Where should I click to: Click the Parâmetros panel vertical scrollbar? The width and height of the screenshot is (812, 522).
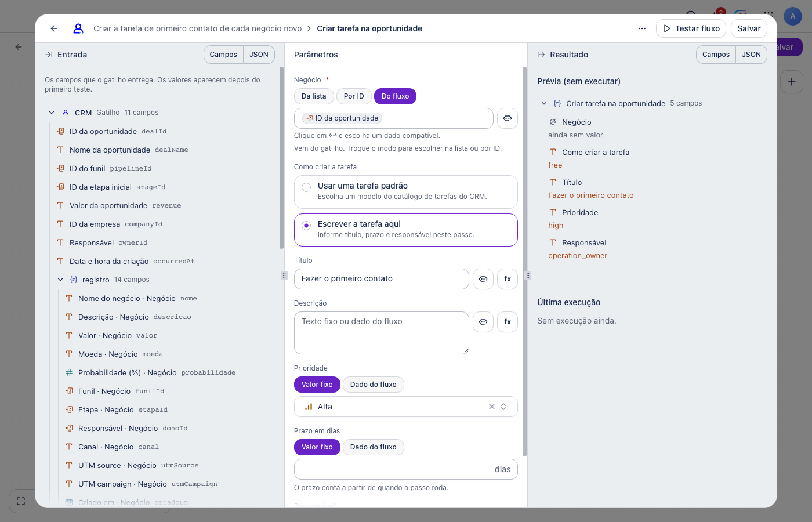pyautogui.click(x=525, y=261)
